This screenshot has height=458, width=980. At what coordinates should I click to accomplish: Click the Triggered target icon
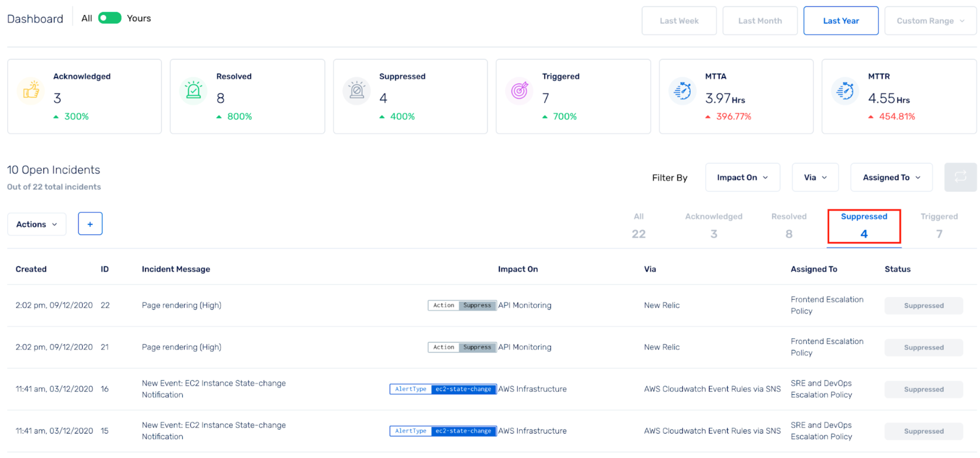[x=519, y=91]
